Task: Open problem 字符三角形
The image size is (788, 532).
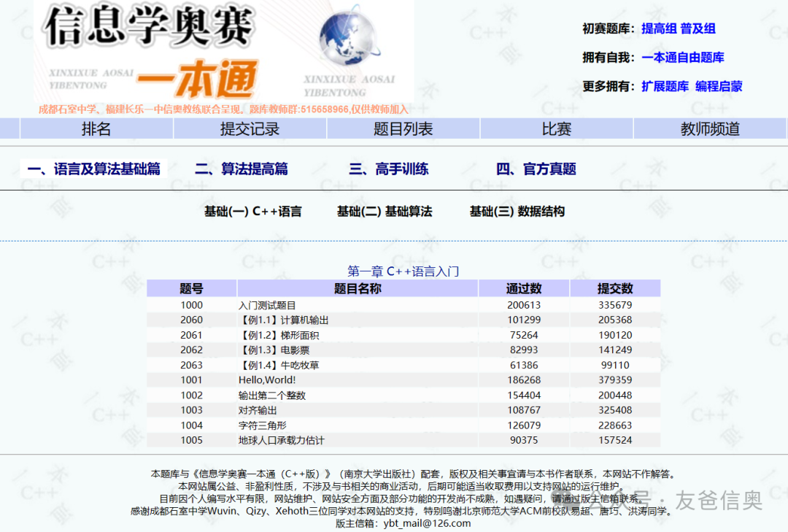Action: [263, 425]
